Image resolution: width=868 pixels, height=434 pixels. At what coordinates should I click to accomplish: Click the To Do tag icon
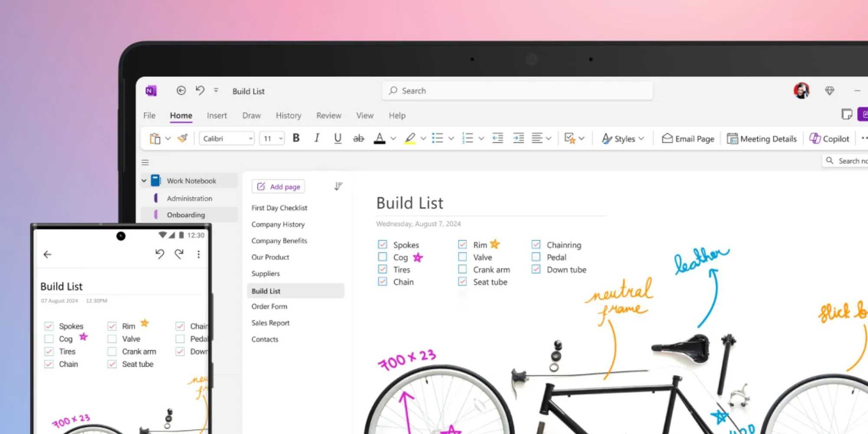tap(570, 138)
